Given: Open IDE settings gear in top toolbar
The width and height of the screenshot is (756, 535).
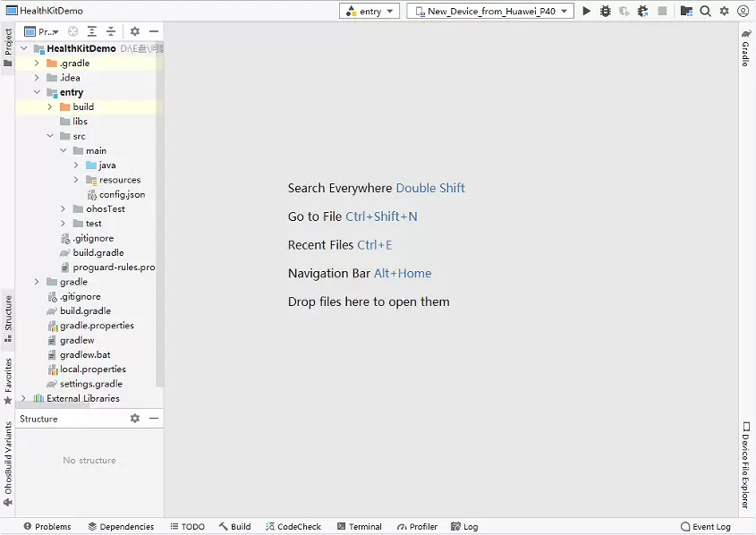Looking at the screenshot, I should (724, 12).
